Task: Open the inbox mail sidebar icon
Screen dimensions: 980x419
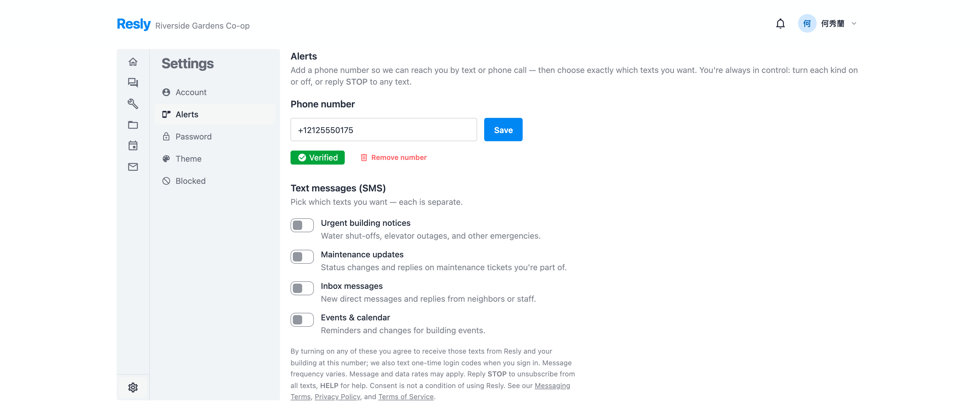Action: click(x=133, y=167)
